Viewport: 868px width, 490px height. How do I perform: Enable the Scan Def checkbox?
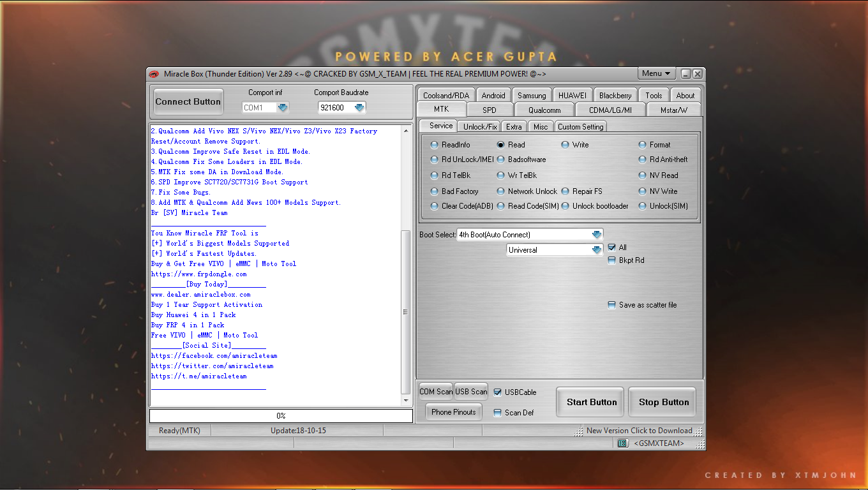coord(498,413)
